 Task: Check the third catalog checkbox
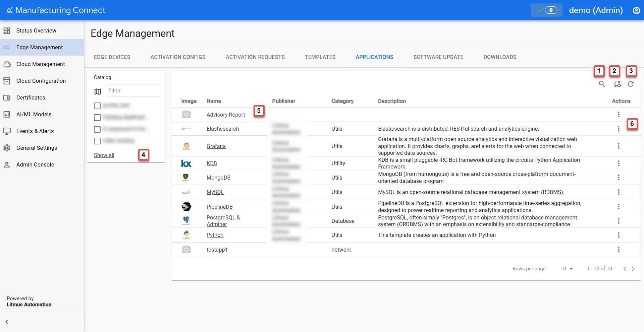[97, 129]
